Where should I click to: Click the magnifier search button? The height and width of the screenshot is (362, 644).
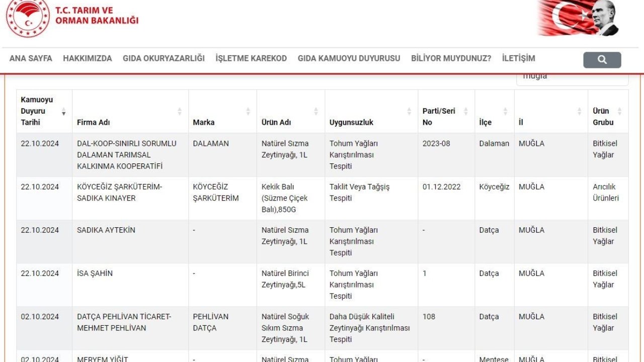click(x=602, y=60)
